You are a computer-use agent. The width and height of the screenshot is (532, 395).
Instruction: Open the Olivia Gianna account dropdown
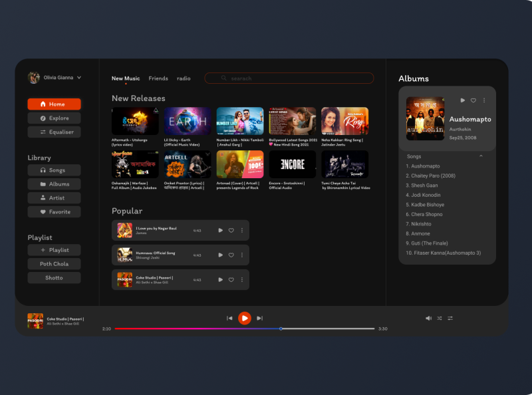[80, 77]
